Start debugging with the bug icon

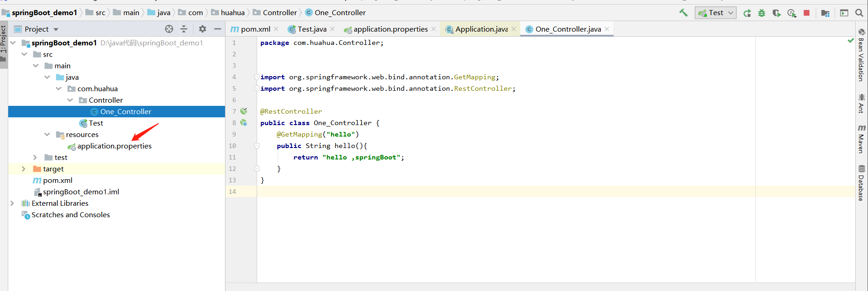coord(762,13)
